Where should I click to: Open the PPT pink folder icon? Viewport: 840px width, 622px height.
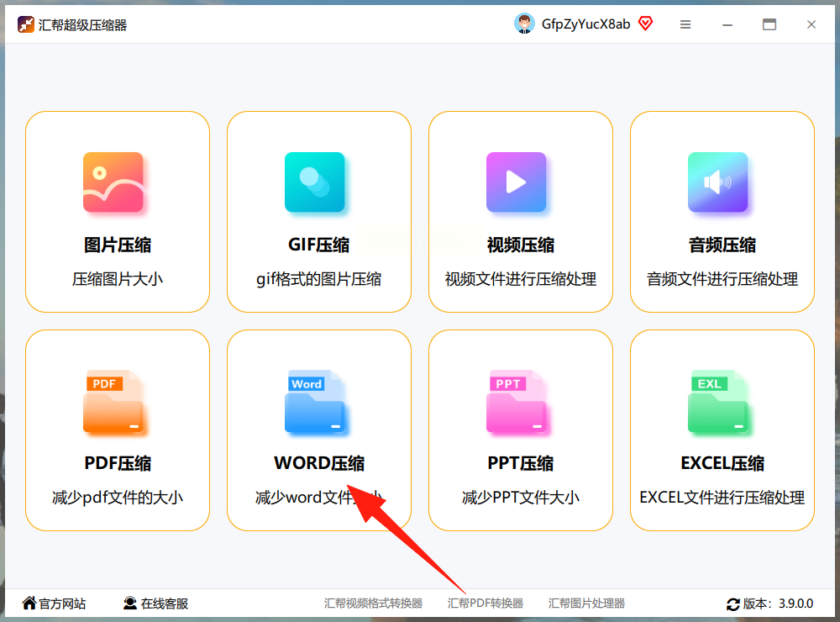pos(517,401)
